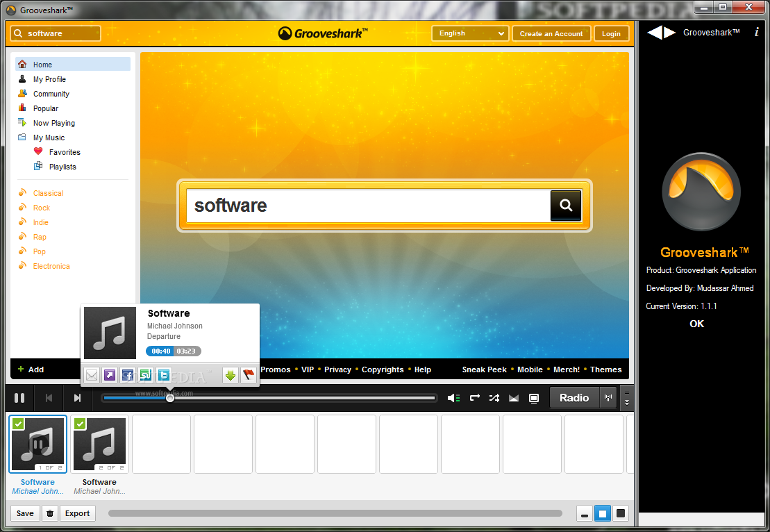Click the purple share link icon
Screen dimensions: 770x532
coord(110,376)
